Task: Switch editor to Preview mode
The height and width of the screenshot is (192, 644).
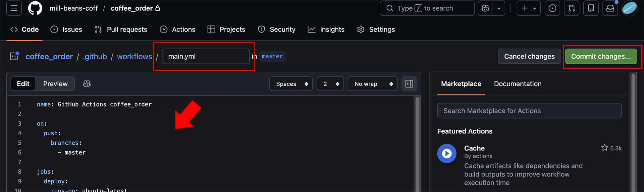Action: pos(55,84)
